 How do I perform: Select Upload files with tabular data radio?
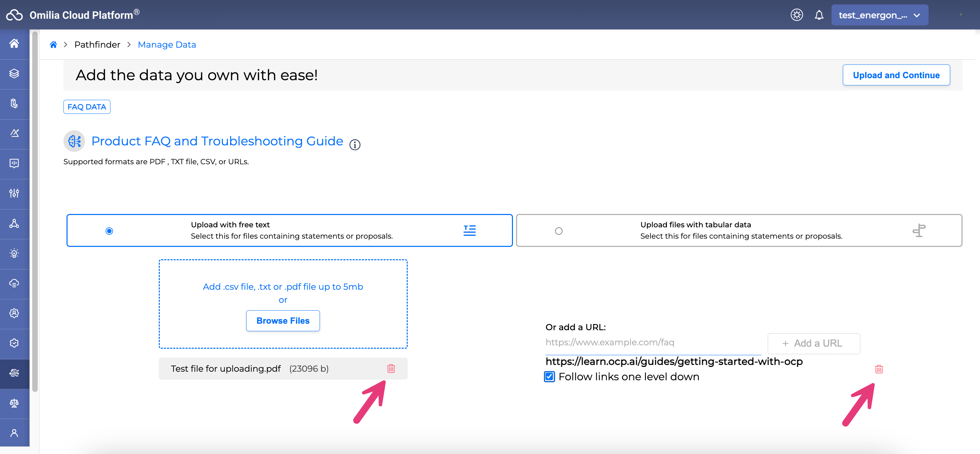pyautogui.click(x=559, y=231)
